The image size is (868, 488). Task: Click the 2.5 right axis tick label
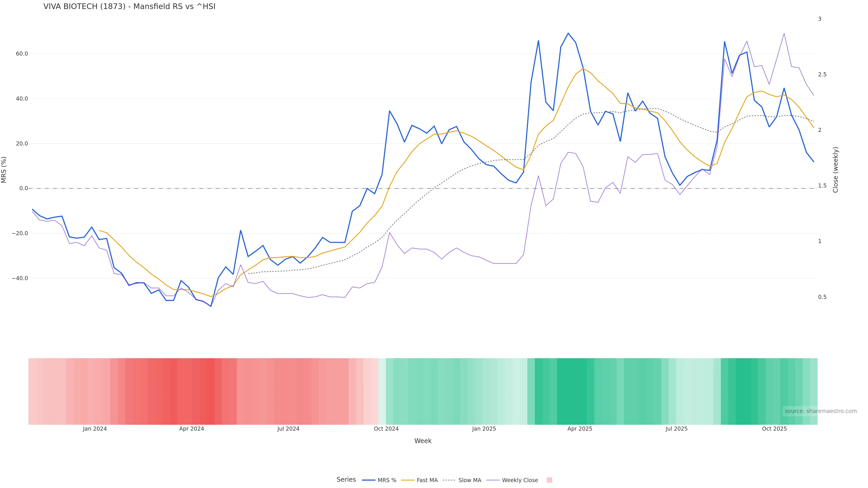pos(822,74)
